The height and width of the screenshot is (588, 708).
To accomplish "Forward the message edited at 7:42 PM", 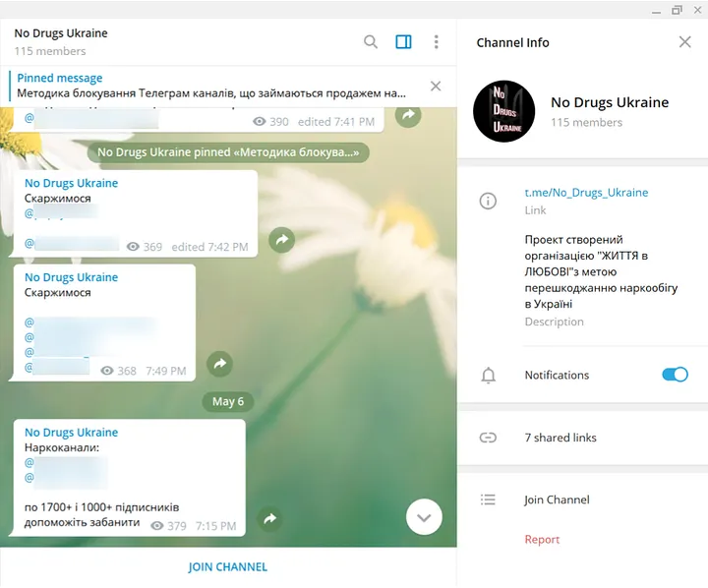I will coord(282,239).
